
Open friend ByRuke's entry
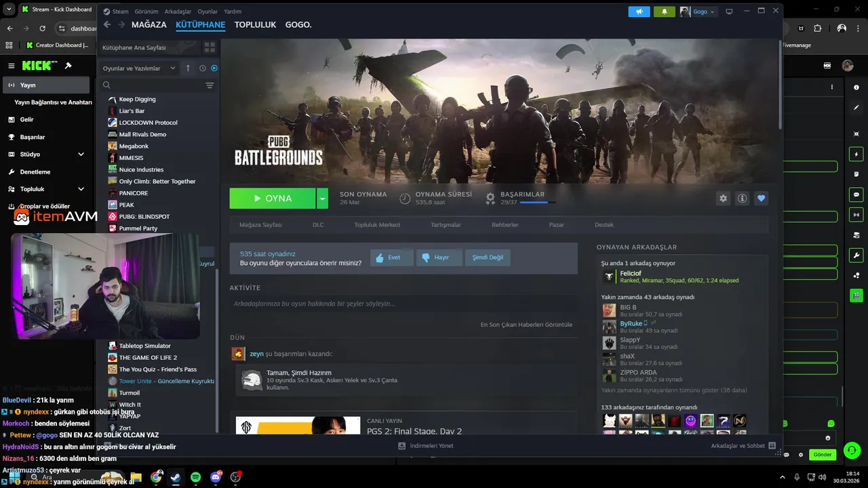click(682, 327)
